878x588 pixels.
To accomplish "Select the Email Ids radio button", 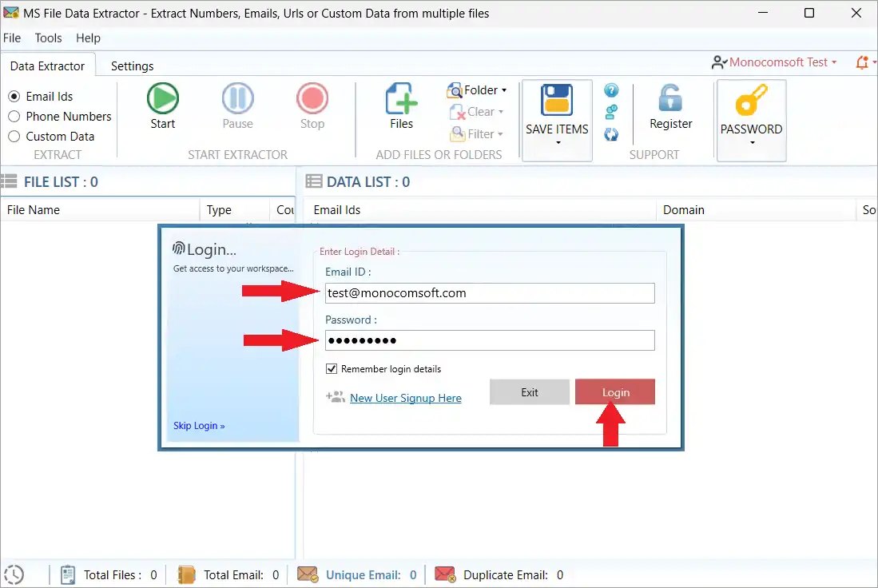I will [x=14, y=97].
